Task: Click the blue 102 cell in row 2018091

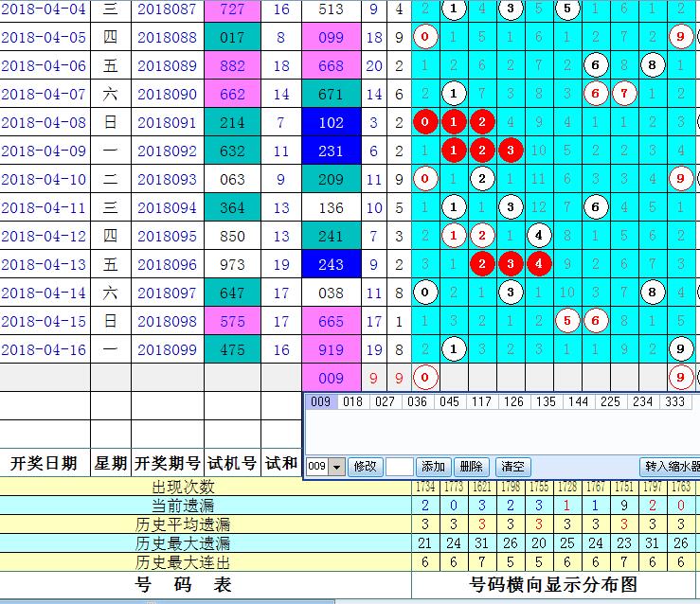Action: [332, 123]
